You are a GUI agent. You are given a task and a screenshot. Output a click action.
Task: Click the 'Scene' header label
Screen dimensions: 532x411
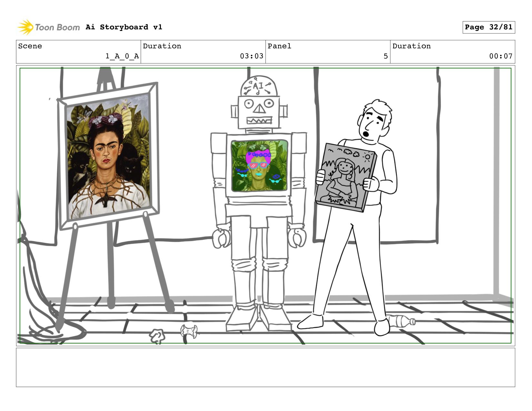coord(30,46)
